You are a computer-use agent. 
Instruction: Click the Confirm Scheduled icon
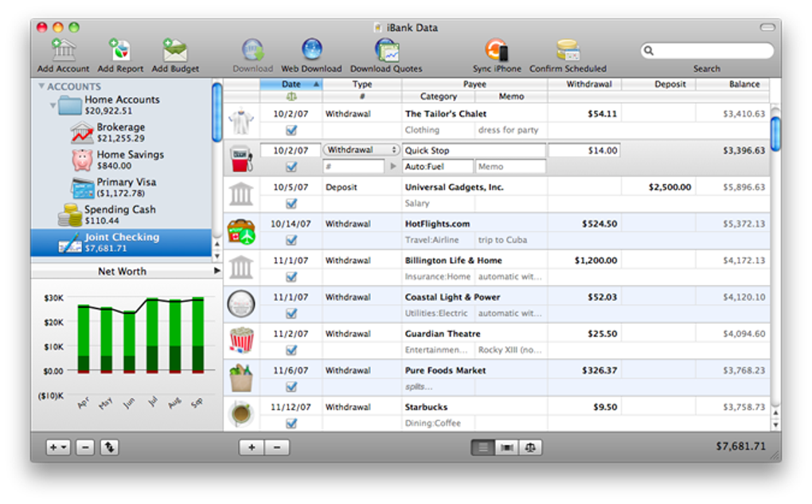point(568,49)
